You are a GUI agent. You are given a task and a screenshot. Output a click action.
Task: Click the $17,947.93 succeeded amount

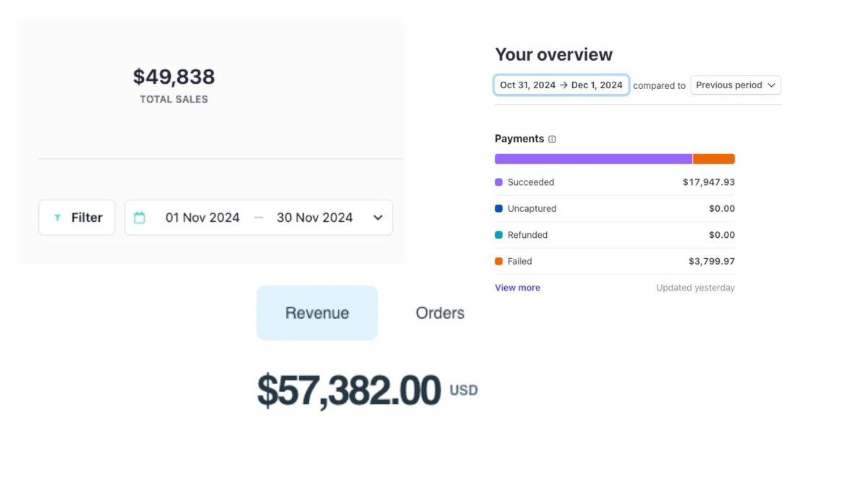[x=709, y=182]
